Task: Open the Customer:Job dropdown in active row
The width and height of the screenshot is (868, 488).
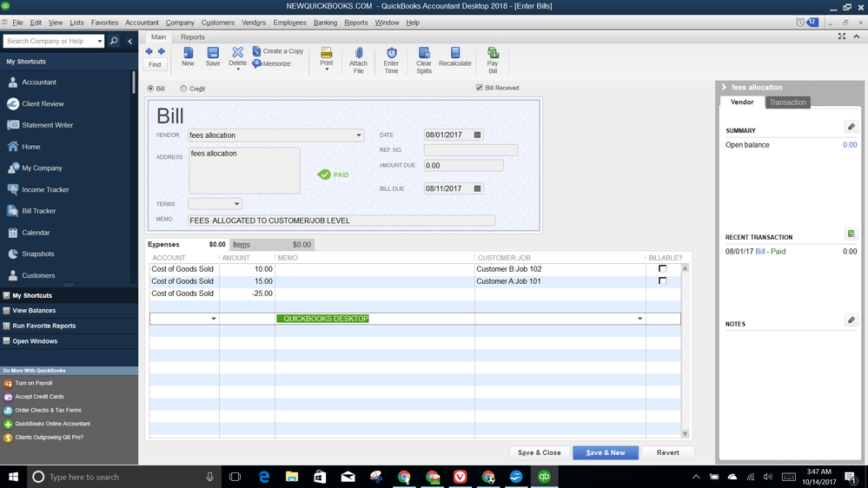Action: [640, 319]
